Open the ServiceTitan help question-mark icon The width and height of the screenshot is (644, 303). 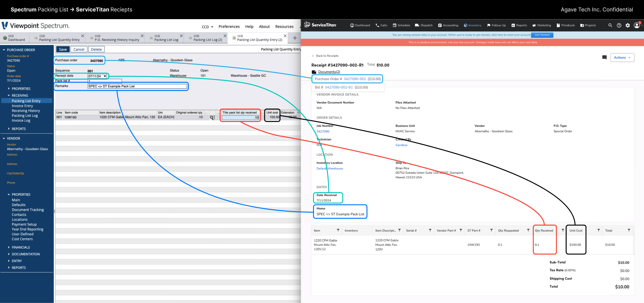[x=619, y=25]
